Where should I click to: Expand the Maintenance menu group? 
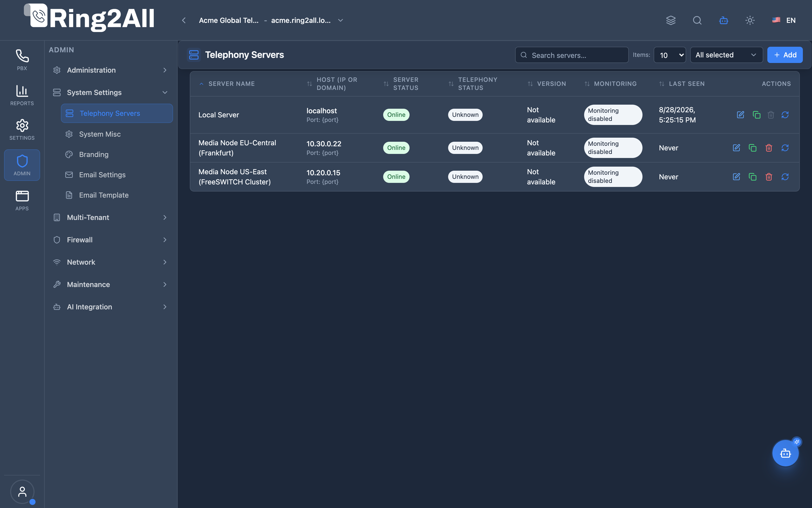(x=110, y=284)
